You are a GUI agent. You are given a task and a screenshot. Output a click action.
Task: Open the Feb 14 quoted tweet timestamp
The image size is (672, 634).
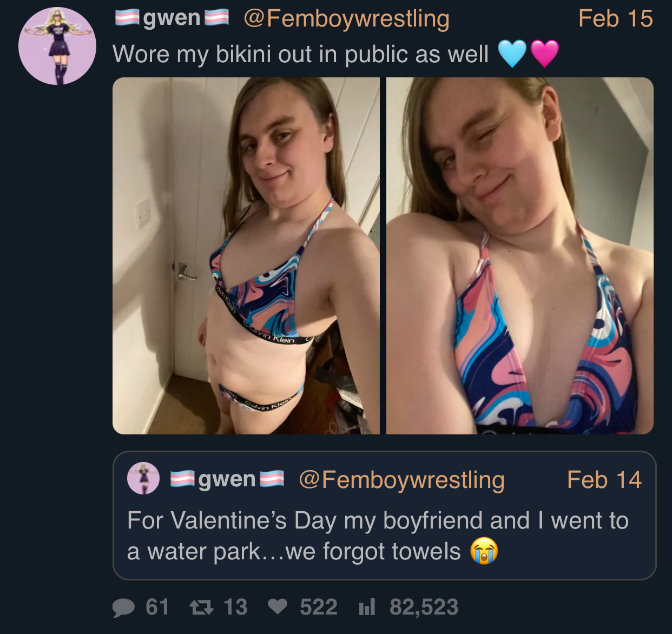pyautogui.click(x=604, y=480)
